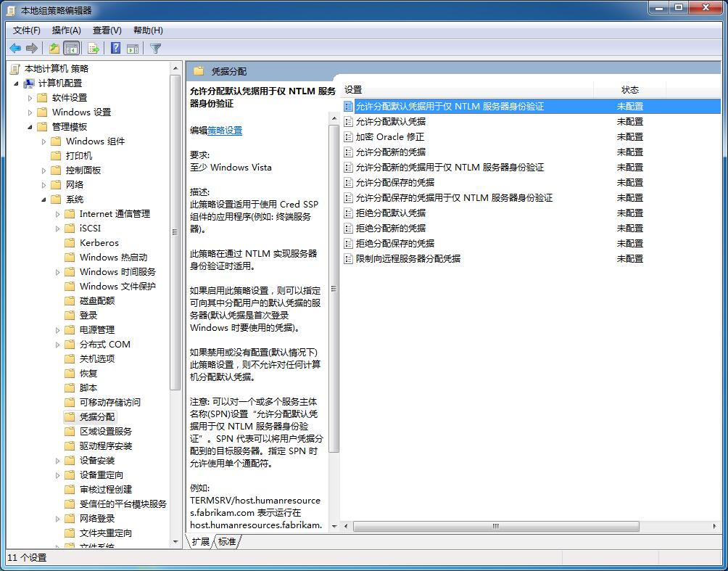The height and width of the screenshot is (571, 728).
Task: Collapse the 系统 tree node
Action: [44, 200]
